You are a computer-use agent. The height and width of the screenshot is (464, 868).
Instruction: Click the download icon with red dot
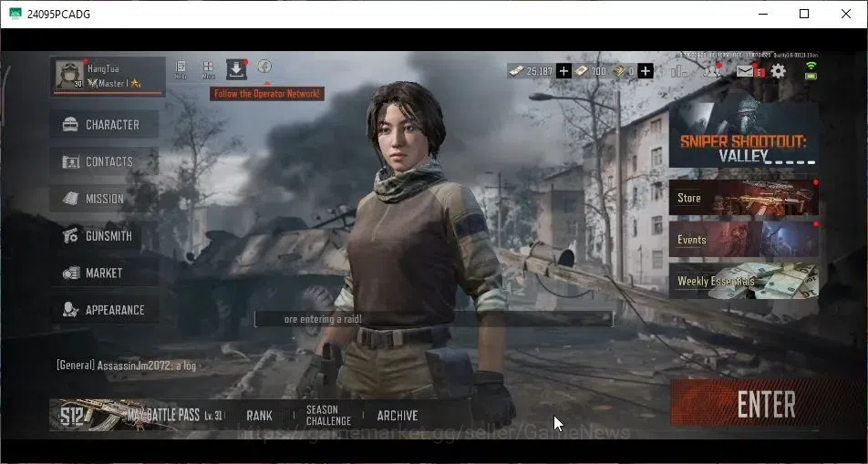click(x=236, y=70)
